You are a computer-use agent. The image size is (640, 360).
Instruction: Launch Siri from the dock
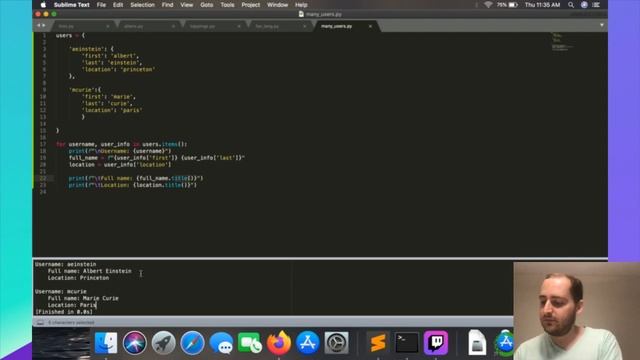click(x=134, y=342)
